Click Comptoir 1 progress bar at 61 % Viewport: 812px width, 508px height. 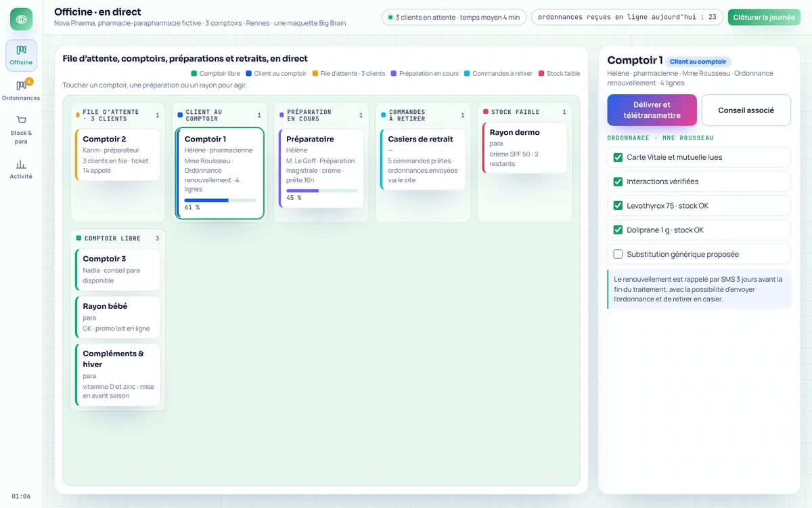coord(221,200)
